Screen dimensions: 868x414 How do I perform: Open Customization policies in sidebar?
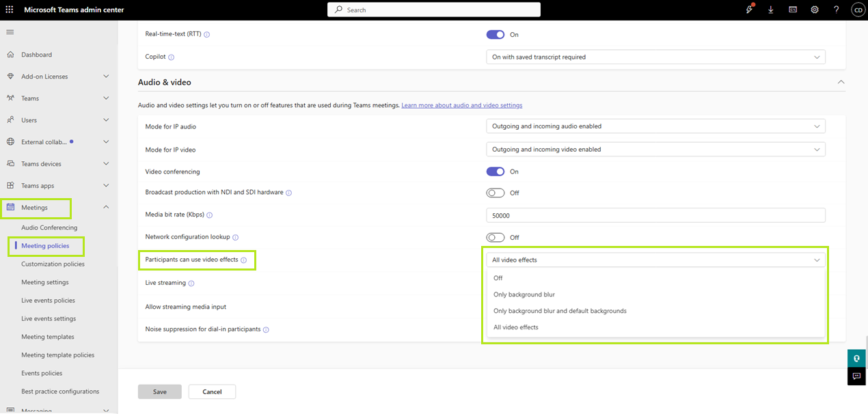pyautogui.click(x=53, y=264)
